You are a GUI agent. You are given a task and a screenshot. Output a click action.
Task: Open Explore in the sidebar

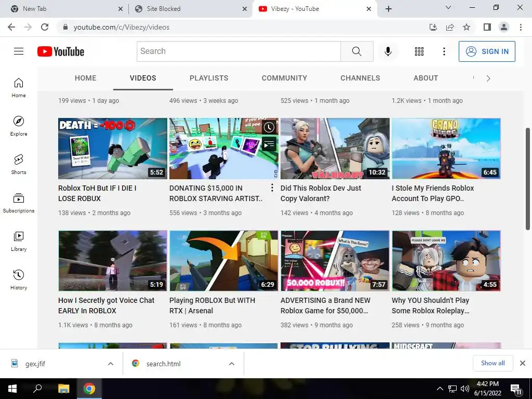pyautogui.click(x=19, y=126)
